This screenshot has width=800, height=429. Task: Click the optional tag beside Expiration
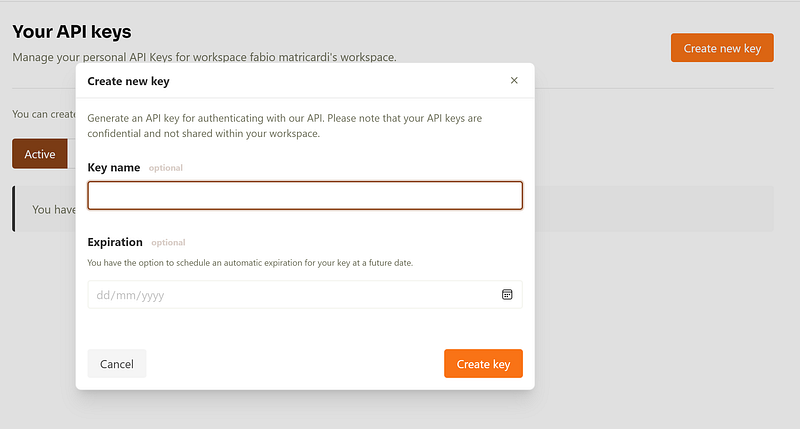[x=168, y=242]
